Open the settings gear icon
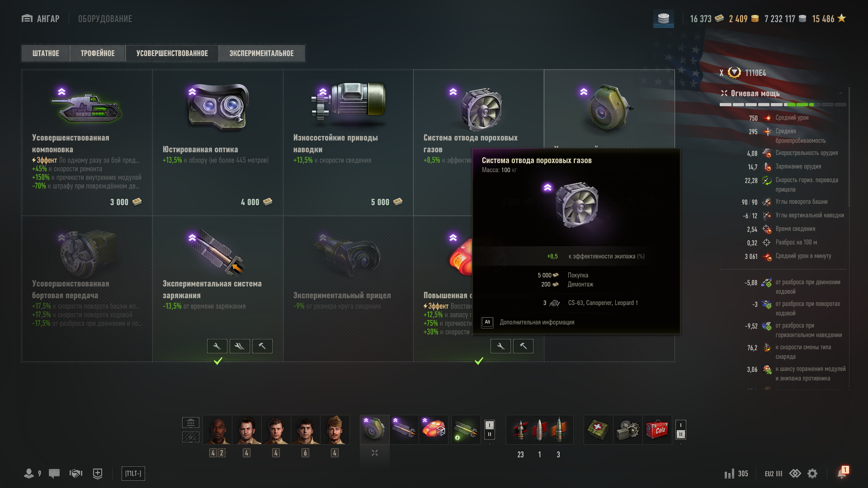Viewport: 868px width, 488px height. 812,474
